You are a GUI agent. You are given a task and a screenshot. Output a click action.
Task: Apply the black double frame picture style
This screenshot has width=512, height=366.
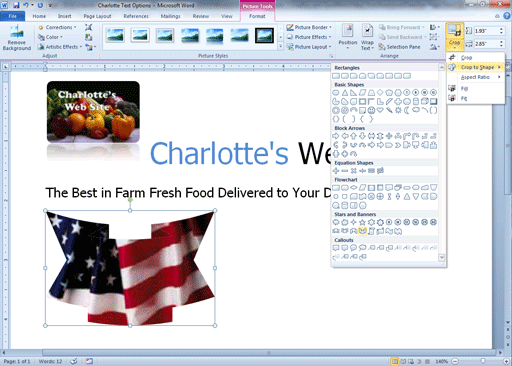tap(264, 35)
